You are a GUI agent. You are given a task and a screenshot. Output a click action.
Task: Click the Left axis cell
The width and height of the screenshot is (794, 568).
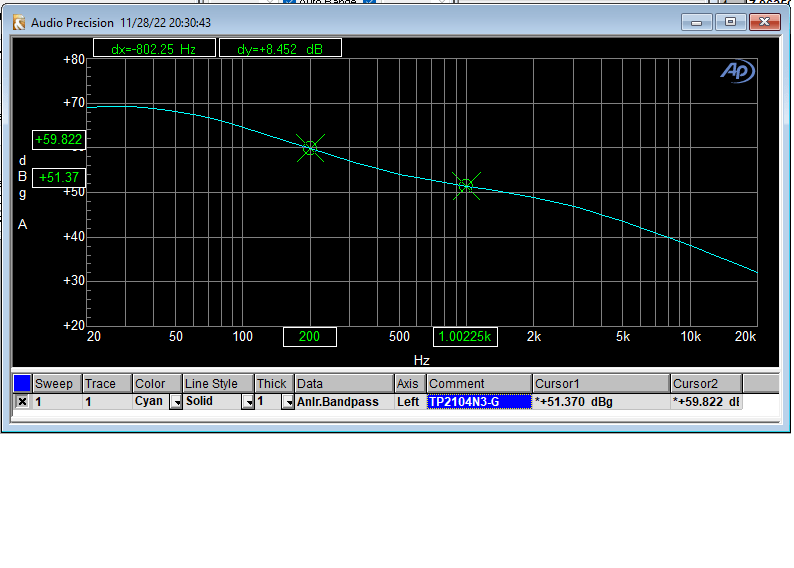tap(410, 402)
